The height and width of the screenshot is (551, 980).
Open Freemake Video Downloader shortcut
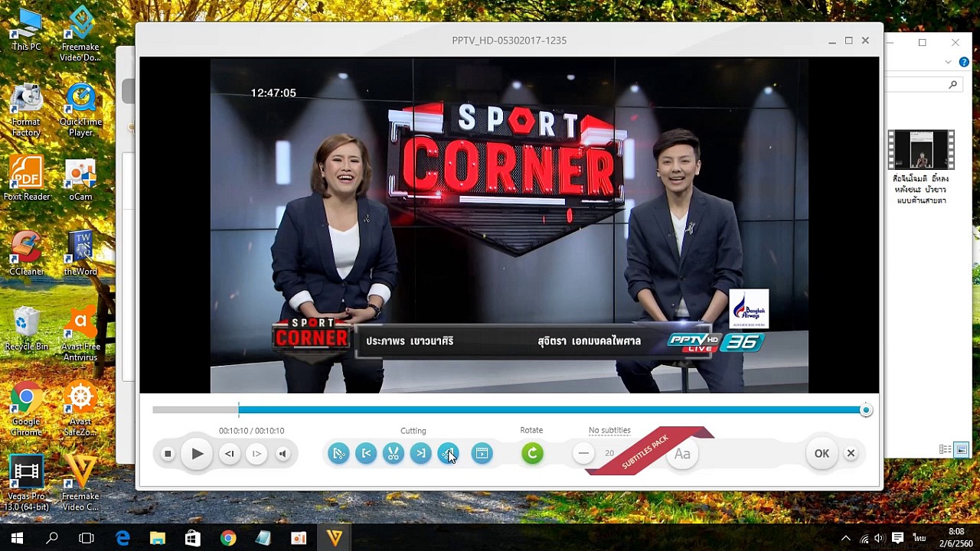(80, 35)
